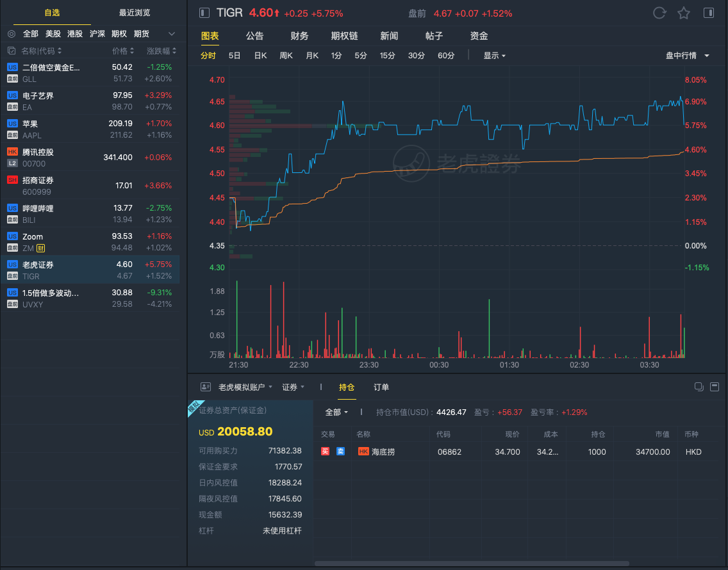728x570 pixels.
Task: Select the 分时 chart period
Action: pyautogui.click(x=208, y=56)
